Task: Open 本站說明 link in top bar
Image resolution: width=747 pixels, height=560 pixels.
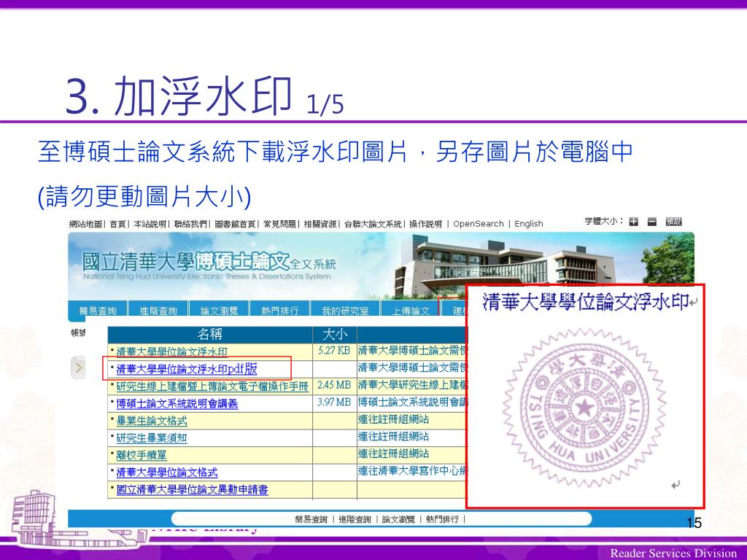Action: coord(150,224)
